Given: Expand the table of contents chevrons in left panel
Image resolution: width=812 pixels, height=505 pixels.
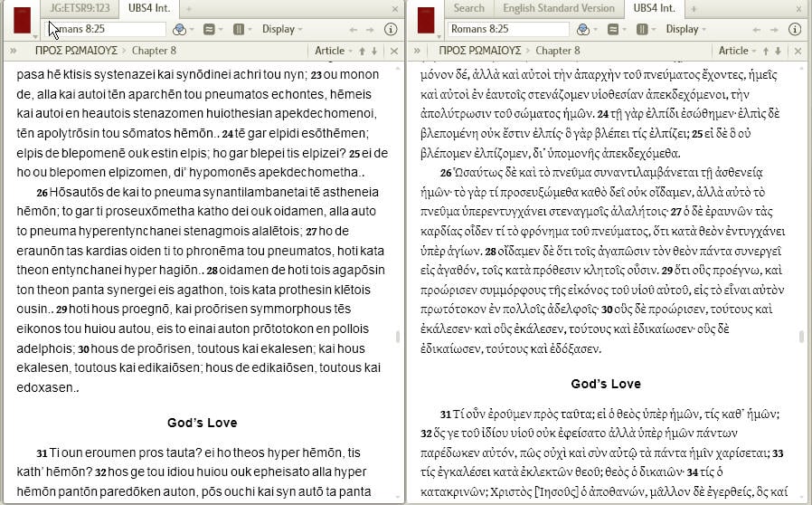Looking at the screenshot, I should pos(13,51).
